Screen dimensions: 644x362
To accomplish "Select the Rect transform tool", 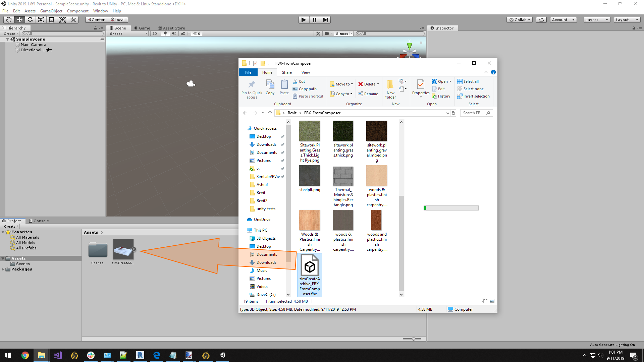I will point(51,19).
